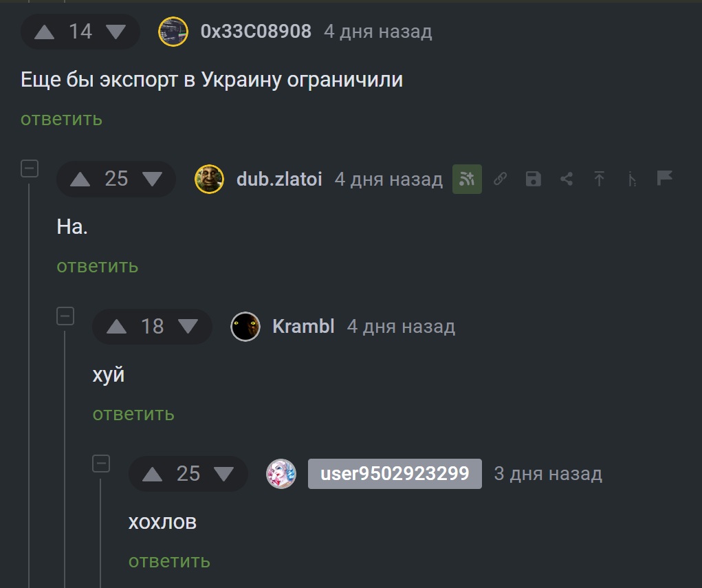This screenshot has height=588, width=702.
Task: Upvote the comment by 0x33C08908
Action: pos(44,32)
